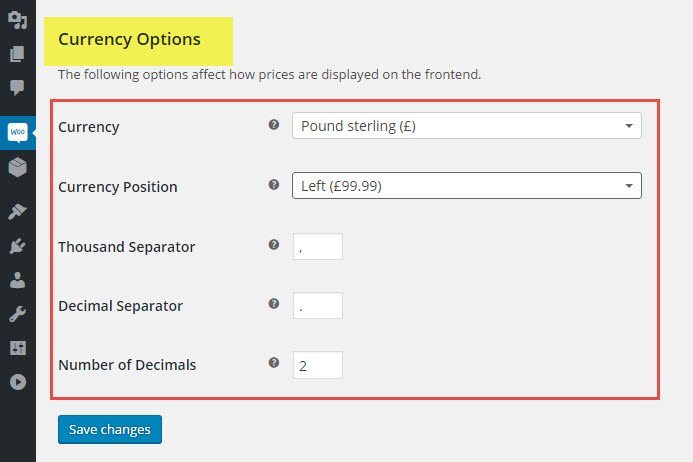Open the Plugins plug icon in the sidebar
The width and height of the screenshot is (693, 462).
pyautogui.click(x=18, y=246)
